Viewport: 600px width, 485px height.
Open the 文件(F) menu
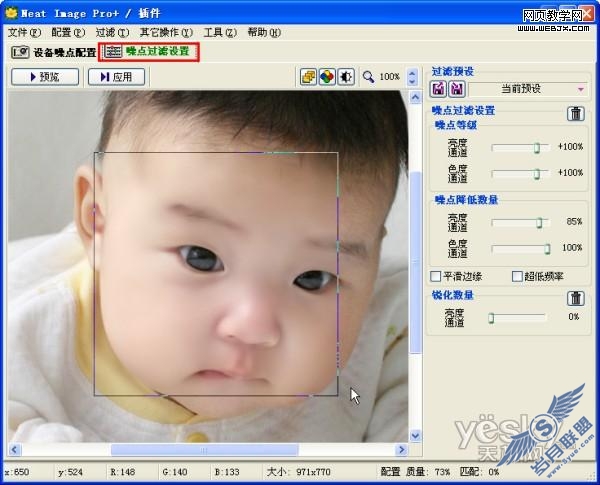pyautogui.click(x=24, y=33)
